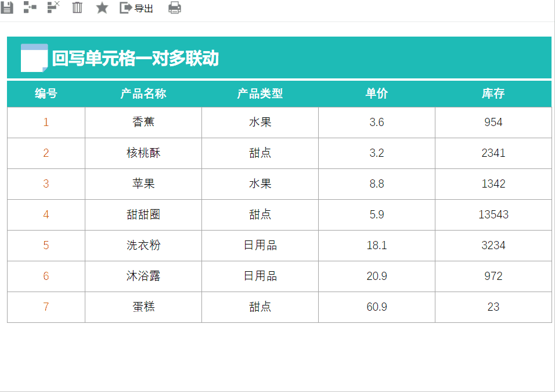Click the 水果 type in 苹果 row
The height and width of the screenshot is (392, 555).
(x=260, y=184)
